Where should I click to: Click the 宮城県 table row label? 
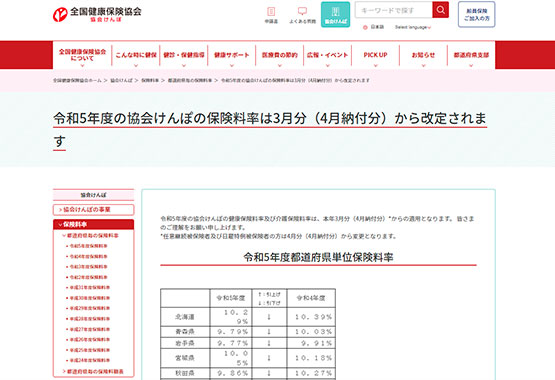185,358
